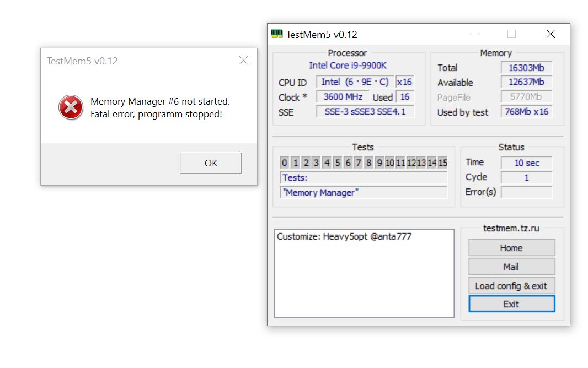Select test box number 13

(x=421, y=163)
